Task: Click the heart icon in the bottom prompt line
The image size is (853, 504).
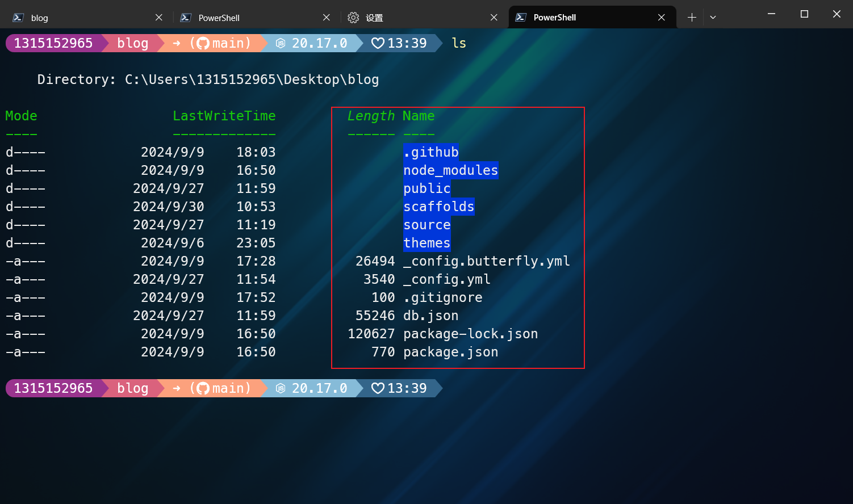Action: [x=378, y=389]
